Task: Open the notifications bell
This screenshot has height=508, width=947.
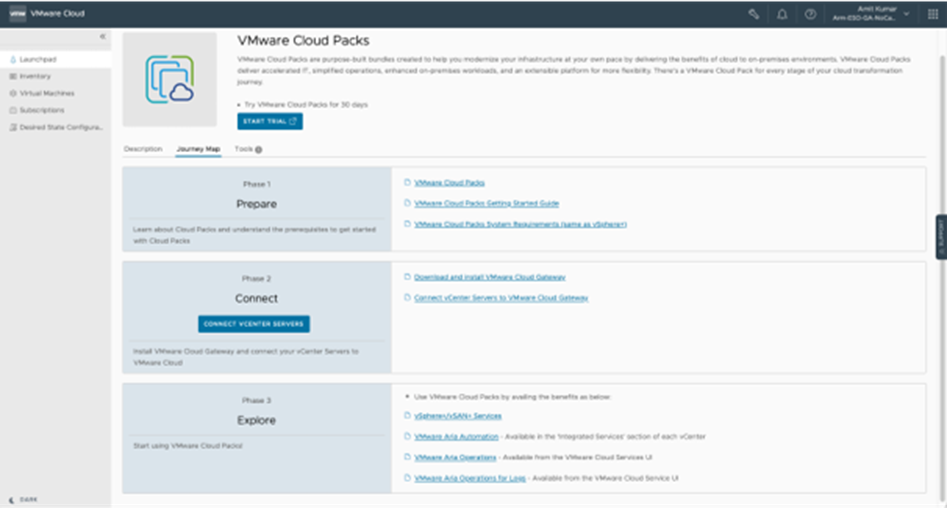Action: click(782, 14)
